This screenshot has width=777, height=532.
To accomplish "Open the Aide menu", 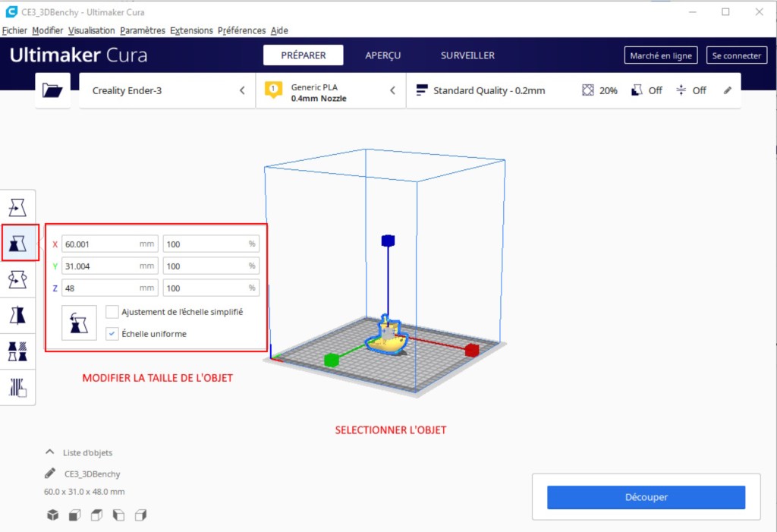I will [279, 30].
